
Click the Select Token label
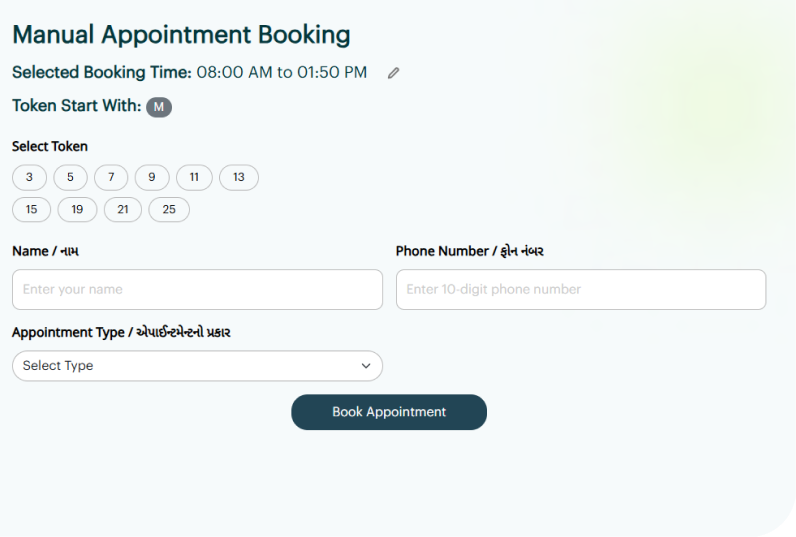coord(50,146)
